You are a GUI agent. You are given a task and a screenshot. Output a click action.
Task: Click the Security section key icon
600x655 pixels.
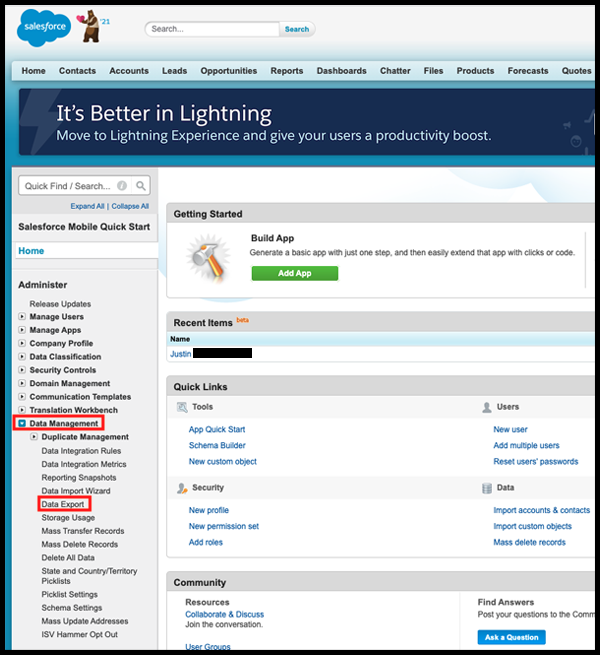point(182,488)
